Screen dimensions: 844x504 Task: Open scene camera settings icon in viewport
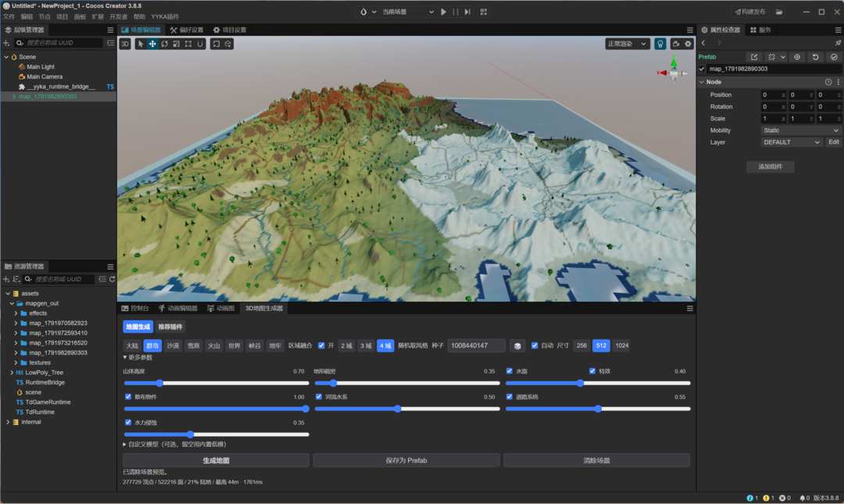pyautogui.click(x=676, y=45)
